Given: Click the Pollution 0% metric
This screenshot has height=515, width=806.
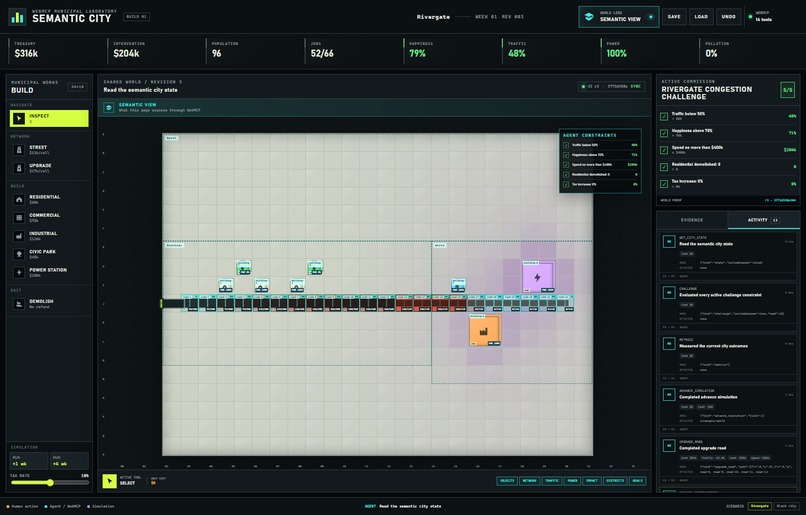Looking at the screenshot, I should pos(747,50).
